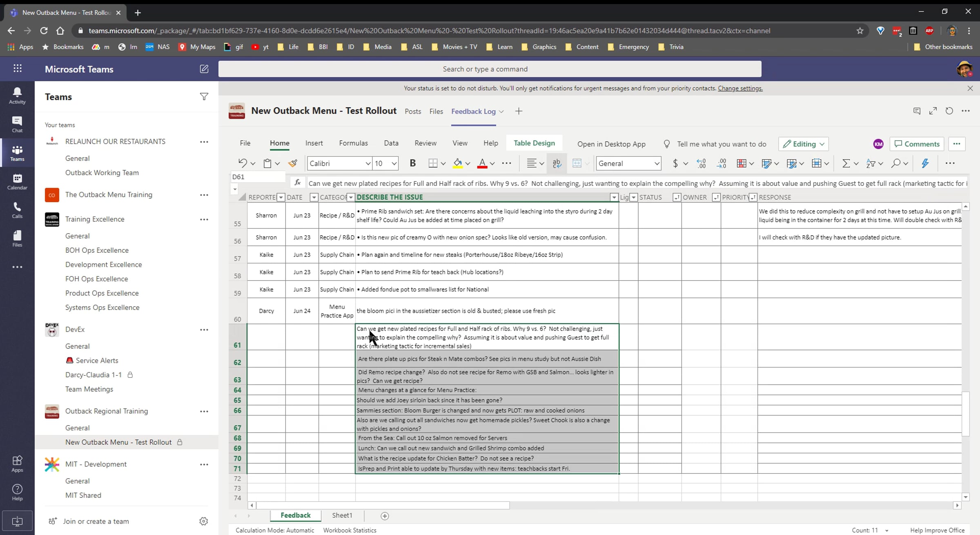The image size is (980, 535).
Task: Click Increase Decimal icon
Action: tap(701, 163)
